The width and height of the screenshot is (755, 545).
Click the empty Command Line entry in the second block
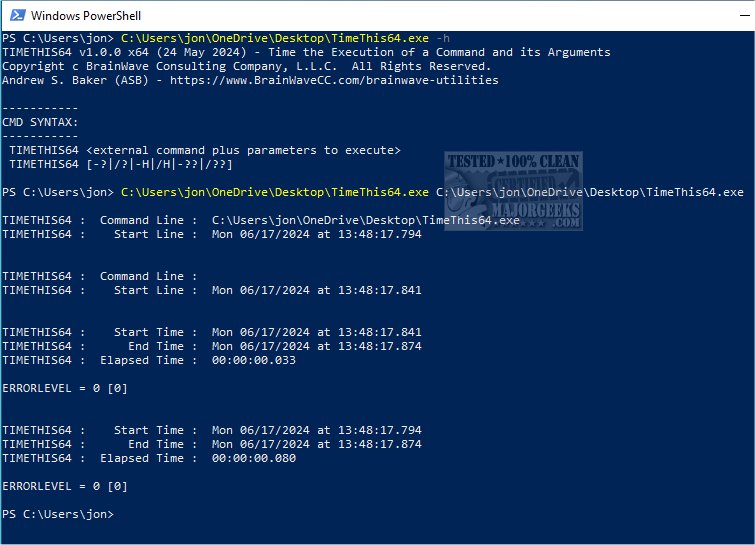click(x=141, y=276)
